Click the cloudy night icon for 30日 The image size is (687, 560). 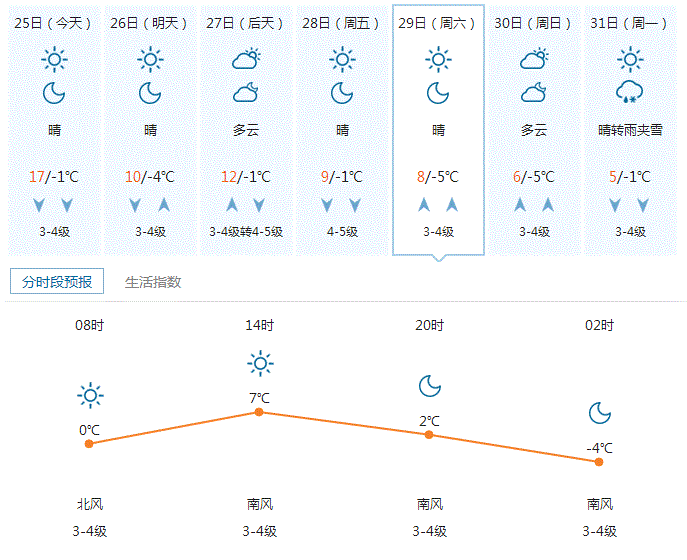[534, 93]
